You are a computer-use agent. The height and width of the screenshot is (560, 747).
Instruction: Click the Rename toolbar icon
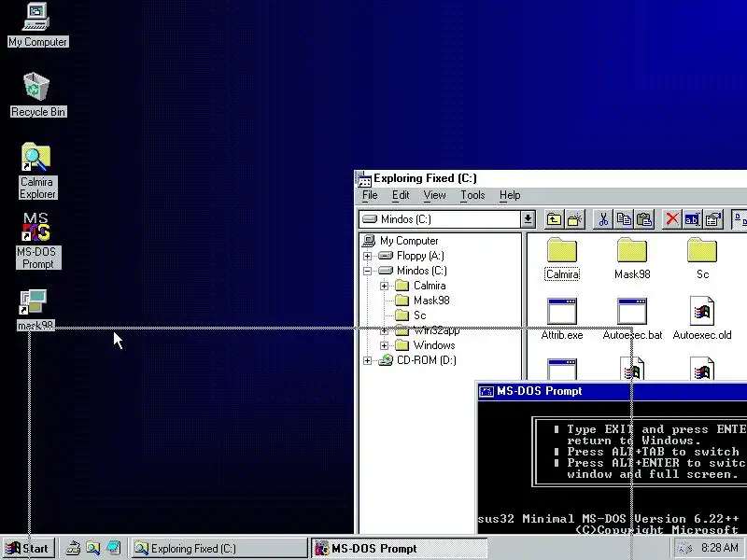pyautogui.click(x=692, y=219)
